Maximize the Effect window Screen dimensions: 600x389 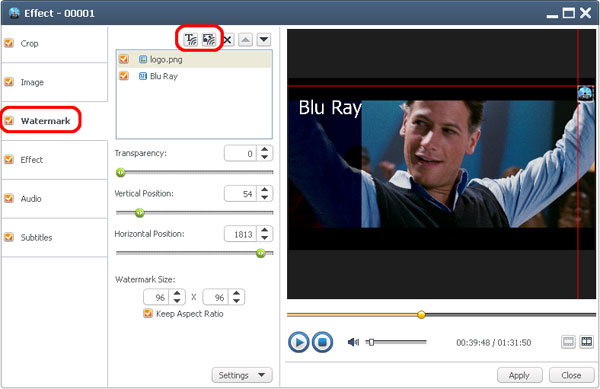click(x=568, y=13)
